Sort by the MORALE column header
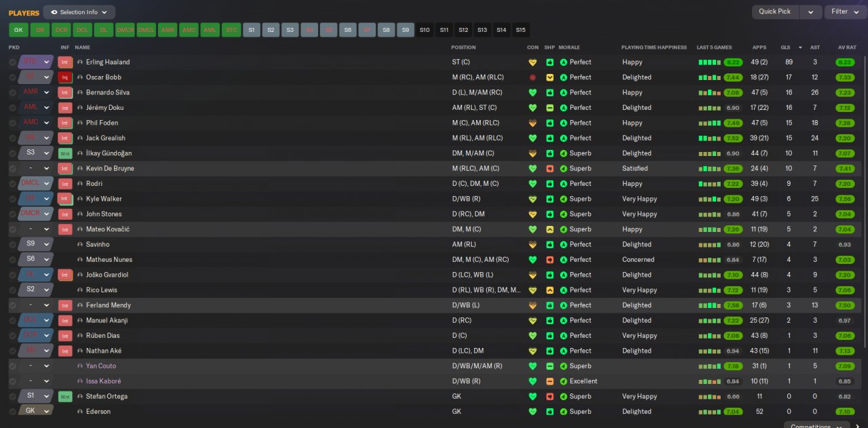The image size is (868, 428). pyautogui.click(x=569, y=47)
